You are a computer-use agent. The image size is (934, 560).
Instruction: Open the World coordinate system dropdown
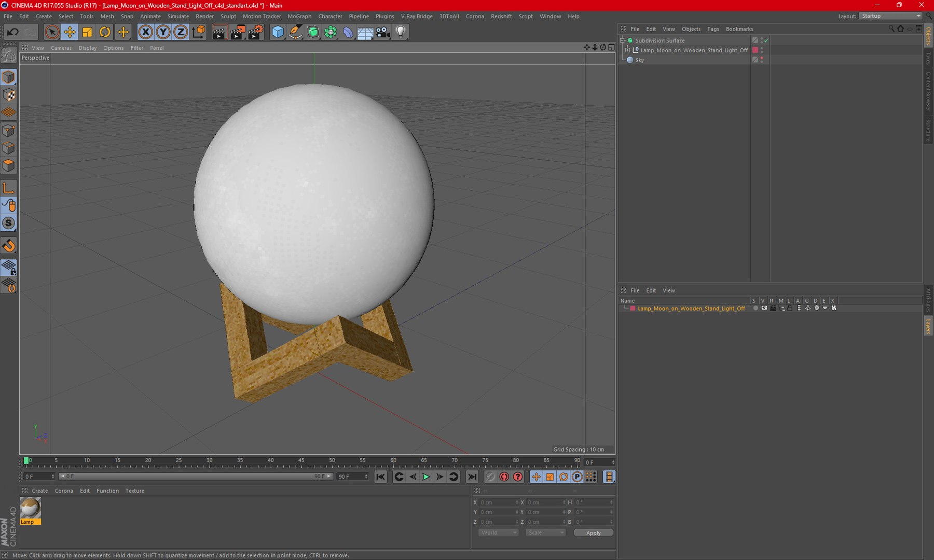pos(498,533)
